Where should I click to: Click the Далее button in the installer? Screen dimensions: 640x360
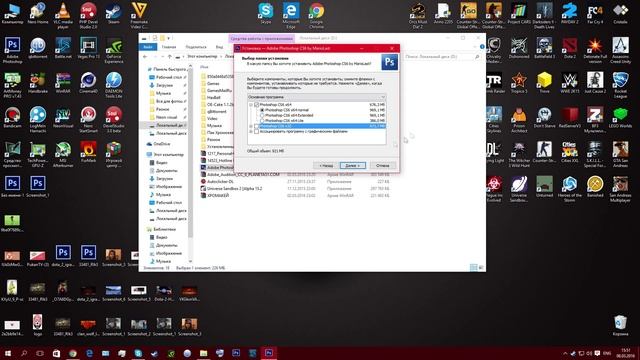pyautogui.click(x=353, y=165)
